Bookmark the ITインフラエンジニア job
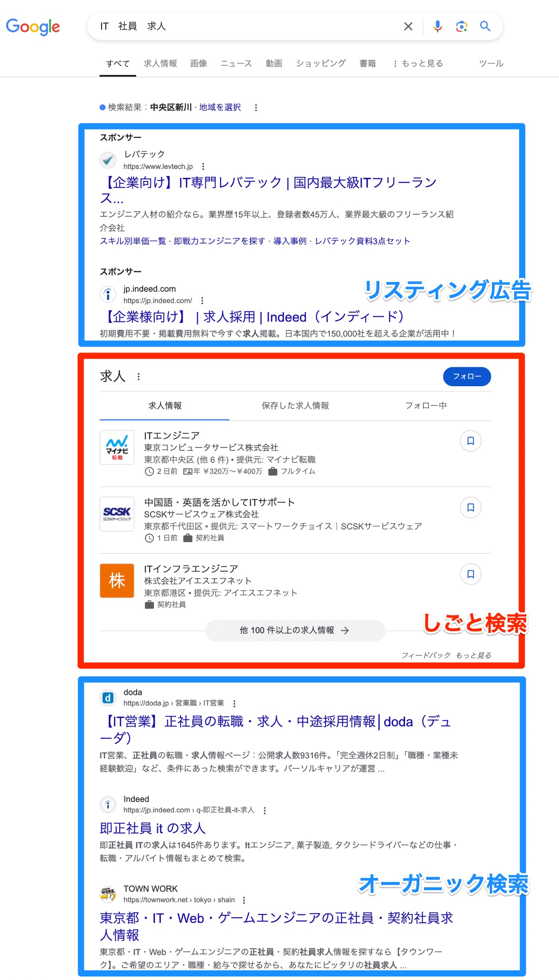Screen dimensions: 559x980 (471, 574)
